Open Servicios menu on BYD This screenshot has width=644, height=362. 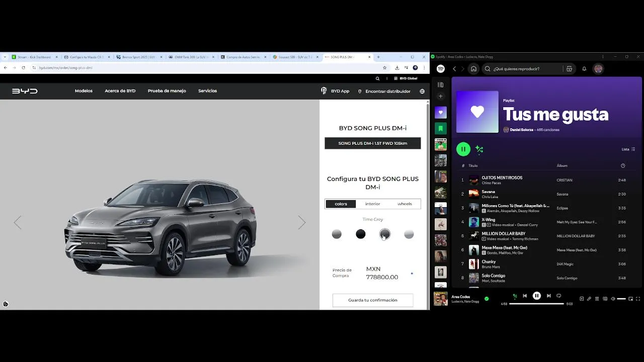207,91
